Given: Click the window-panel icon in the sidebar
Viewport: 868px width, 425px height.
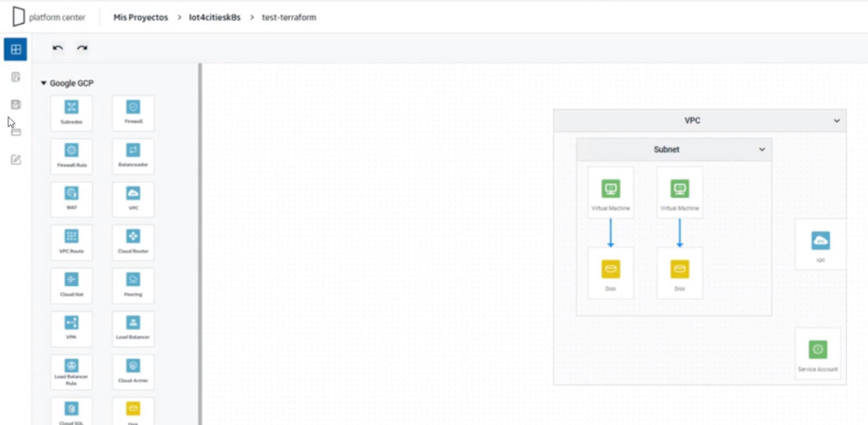Looking at the screenshot, I should coord(16,131).
